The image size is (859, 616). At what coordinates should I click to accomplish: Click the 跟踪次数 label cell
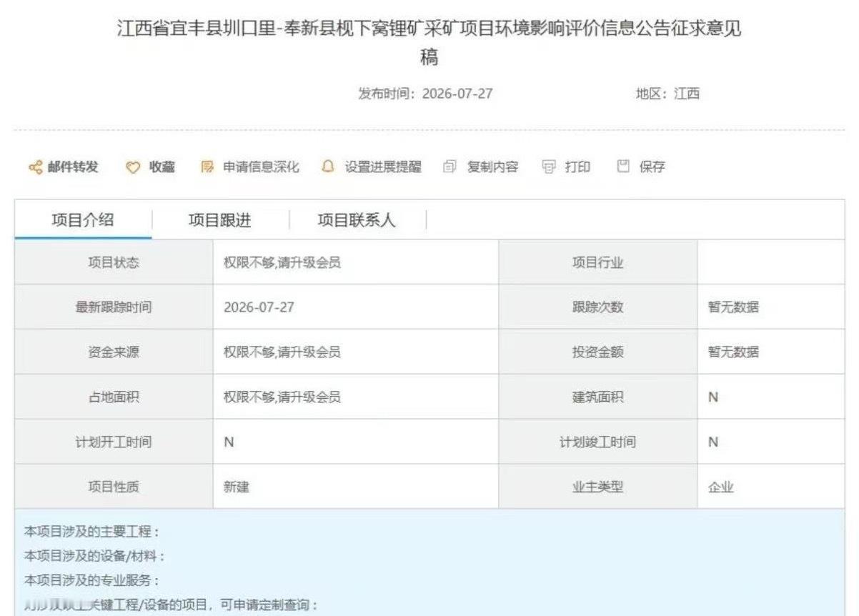[598, 307]
